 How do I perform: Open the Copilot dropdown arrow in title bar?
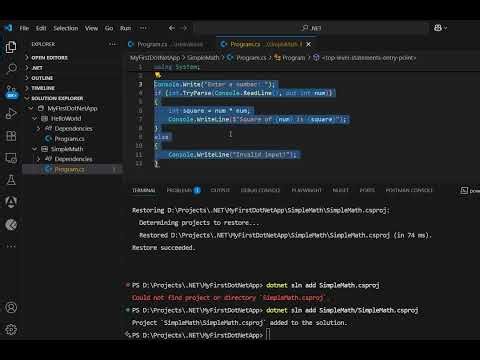pos(446,28)
